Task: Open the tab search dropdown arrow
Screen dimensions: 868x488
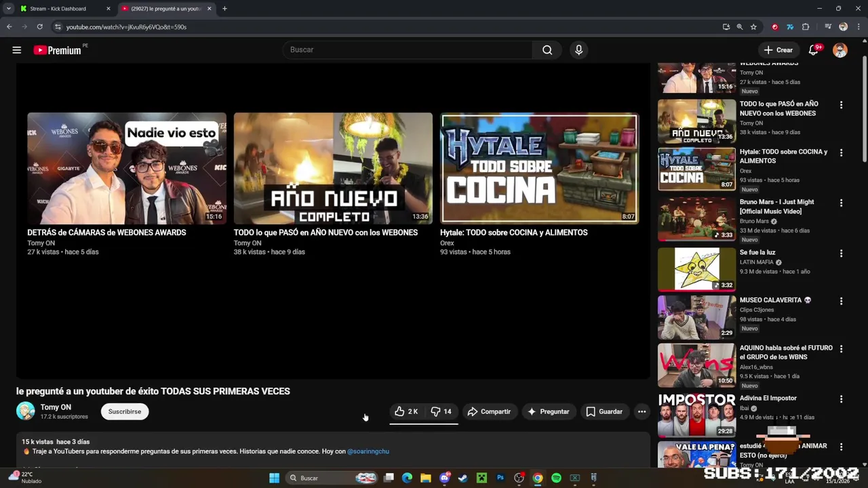Action: point(8,9)
